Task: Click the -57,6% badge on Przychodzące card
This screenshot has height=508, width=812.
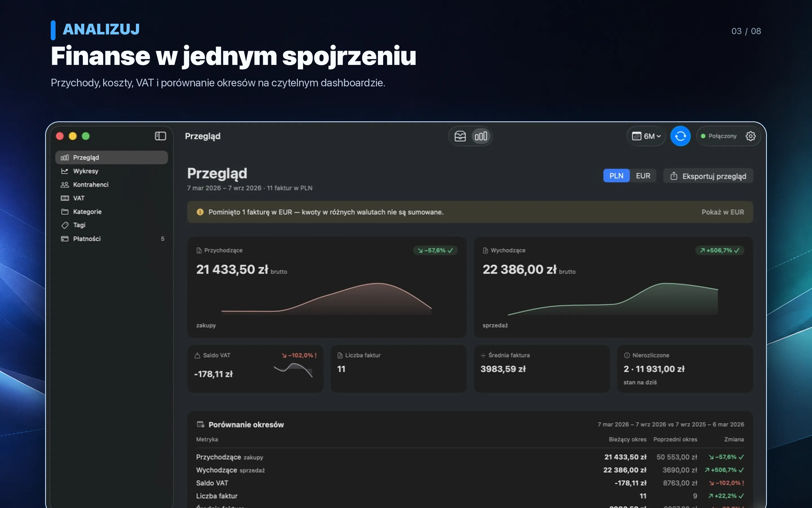Action: [x=435, y=250]
